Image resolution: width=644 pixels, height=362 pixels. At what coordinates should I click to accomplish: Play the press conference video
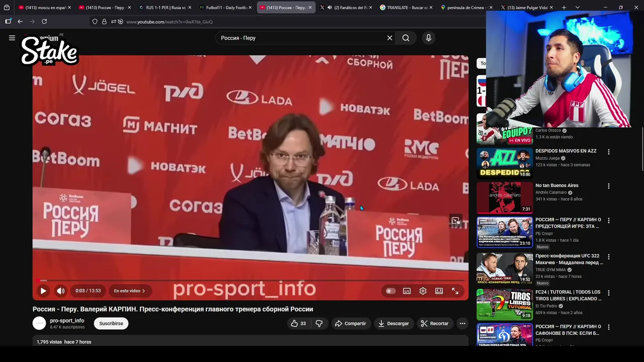tap(43, 291)
